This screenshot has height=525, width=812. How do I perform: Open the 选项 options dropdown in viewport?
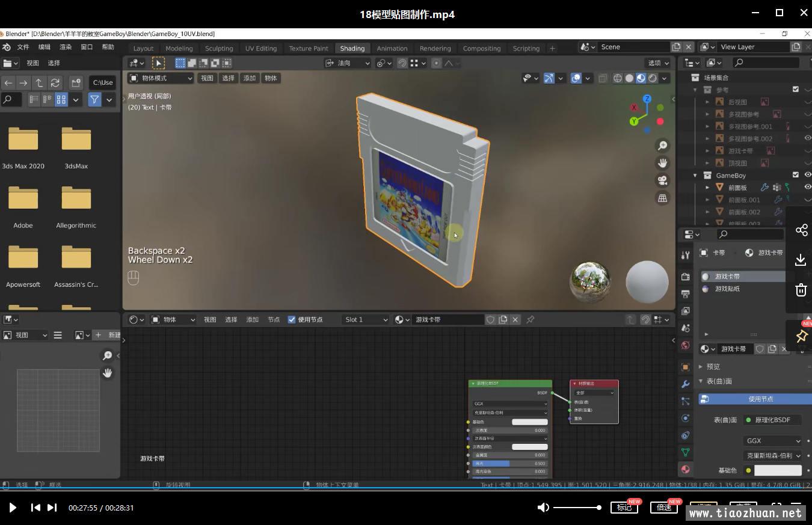tap(658, 63)
